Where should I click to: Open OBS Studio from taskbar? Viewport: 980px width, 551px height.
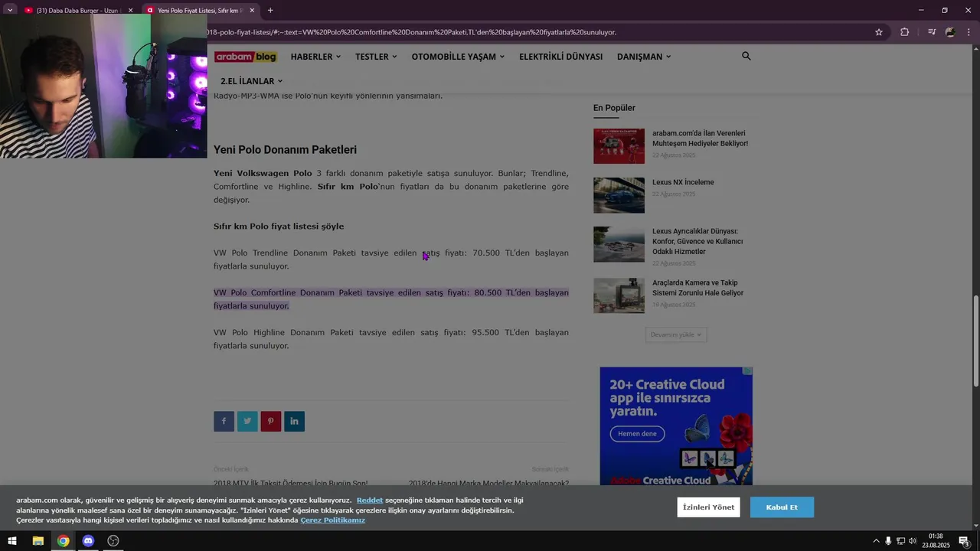(x=113, y=541)
